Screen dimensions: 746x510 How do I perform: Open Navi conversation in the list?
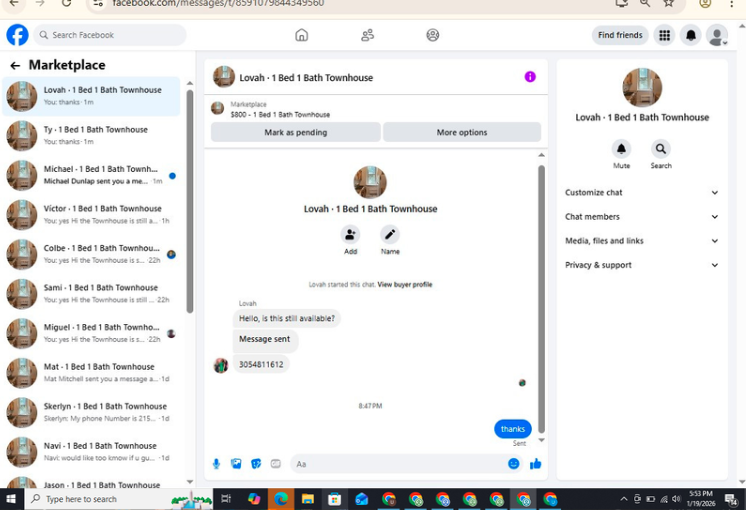[91, 451]
